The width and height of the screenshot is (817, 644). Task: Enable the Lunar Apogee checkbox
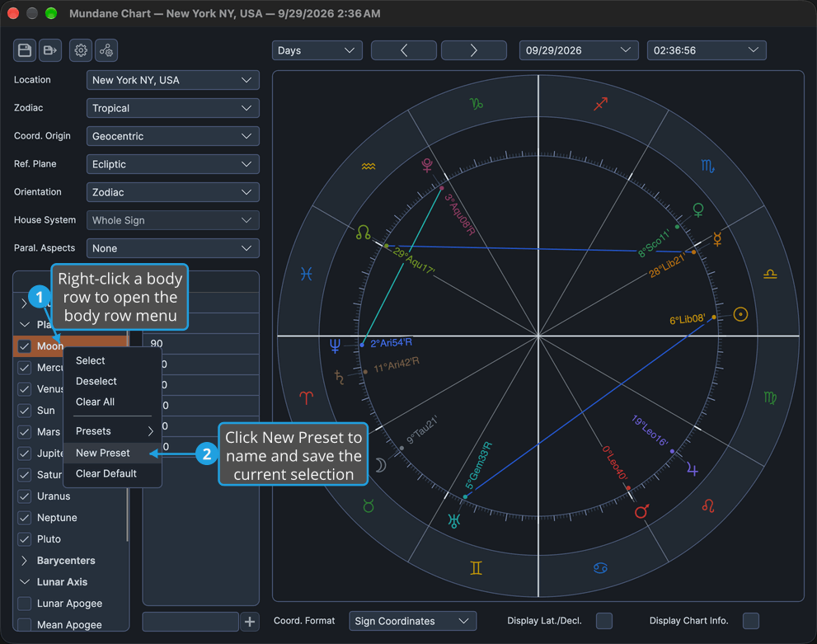point(25,604)
